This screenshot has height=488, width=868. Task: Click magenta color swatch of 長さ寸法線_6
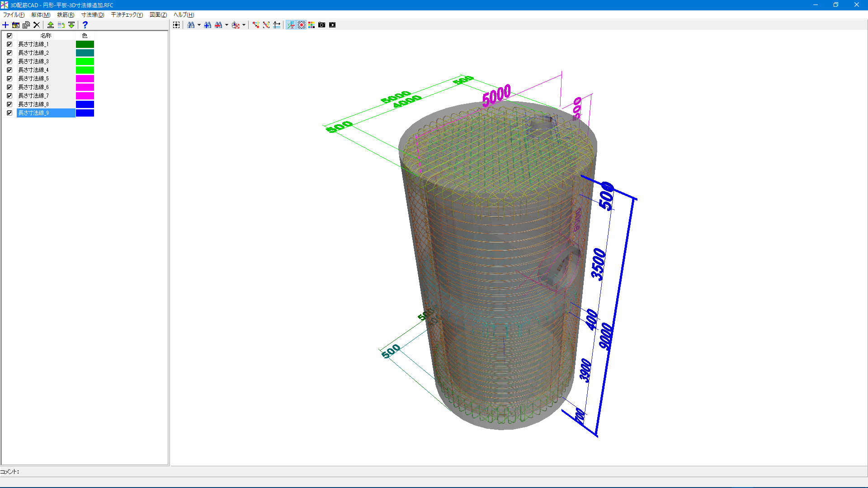(85, 87)
